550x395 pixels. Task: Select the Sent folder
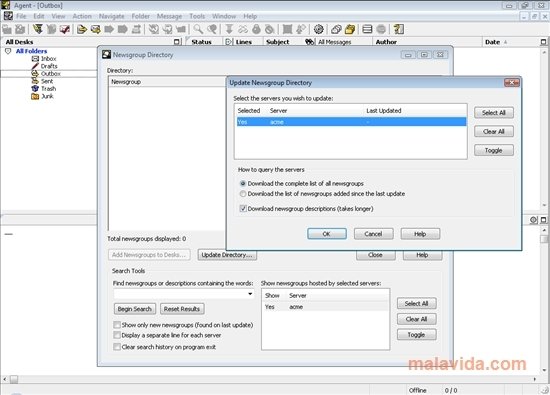[x=42, y=81]
